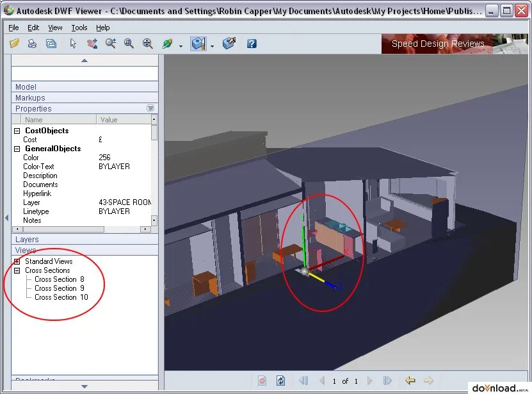The height and width of the screenshot is (394, 532).
Task: Collapse the CostObjects property group
Action: (17, 131)
